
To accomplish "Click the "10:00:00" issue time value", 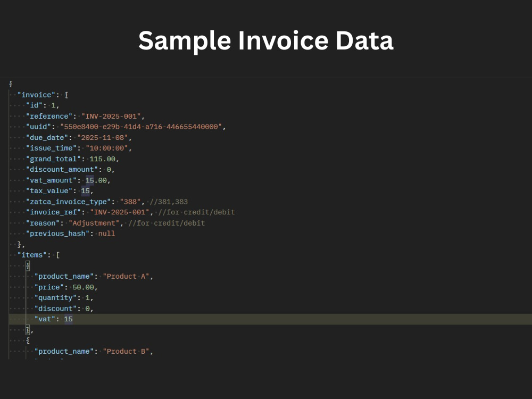I will (x=107, y=148).
